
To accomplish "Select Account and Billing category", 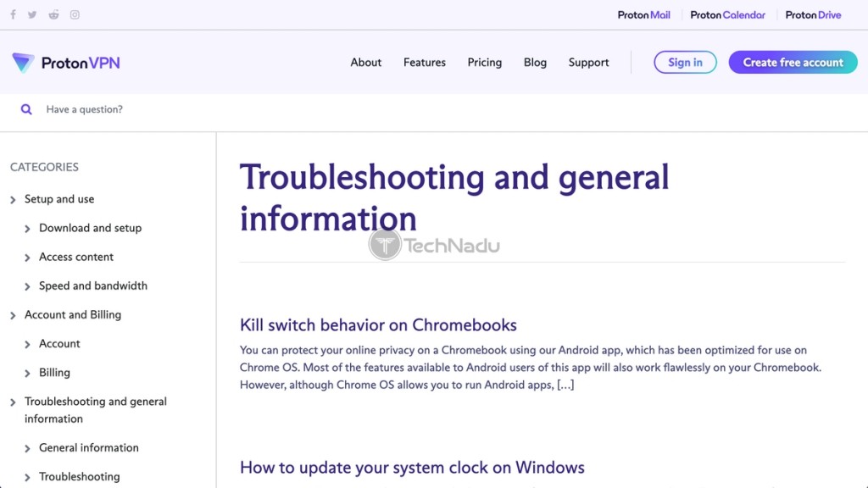I will coord(73,315).
